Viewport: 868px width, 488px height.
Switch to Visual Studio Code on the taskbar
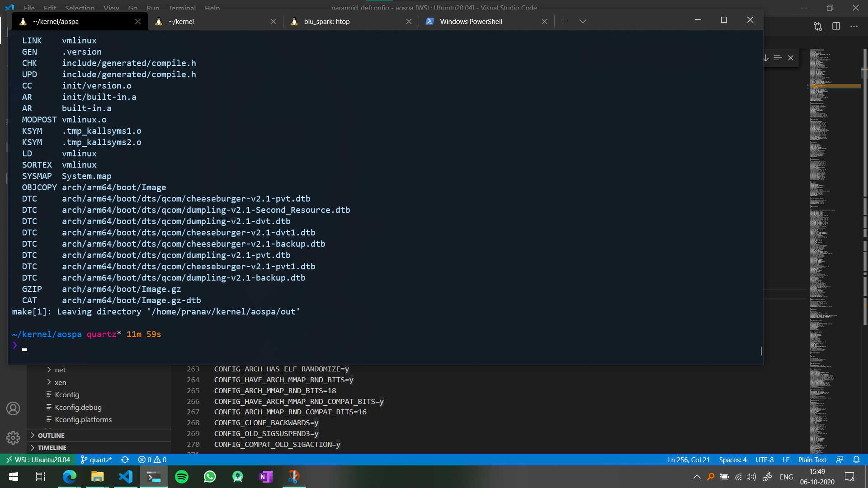(125, 477)
